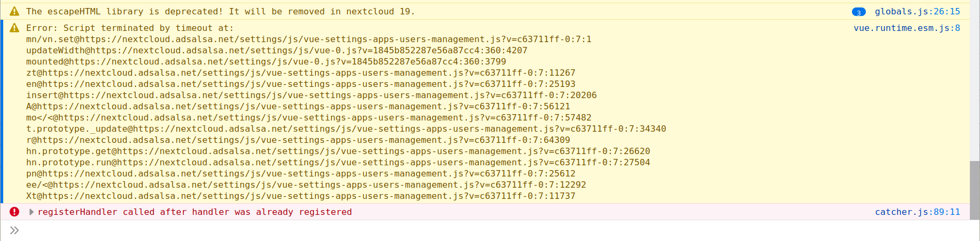980x241 pixels.
Task: Click the red error icon for registerHandler
Action: (x=14, y=212)
